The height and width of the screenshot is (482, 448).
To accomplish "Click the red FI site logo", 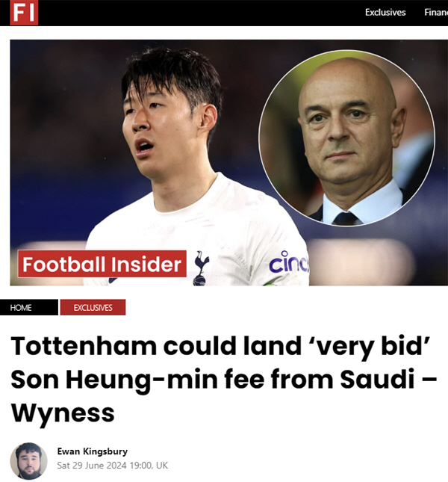I will (24, 12).
